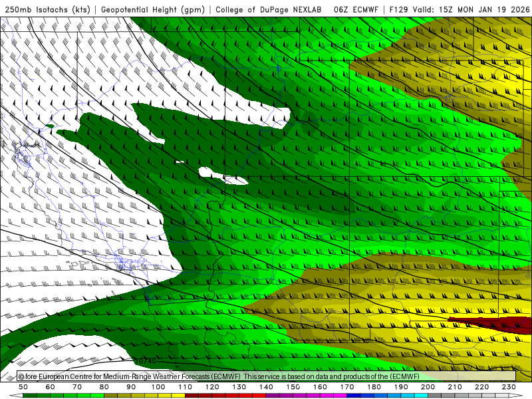Image resolution: width=532 pixels, height=399 pixels.
Task: Click the colorbar label '160'
Action: [321, 387]
